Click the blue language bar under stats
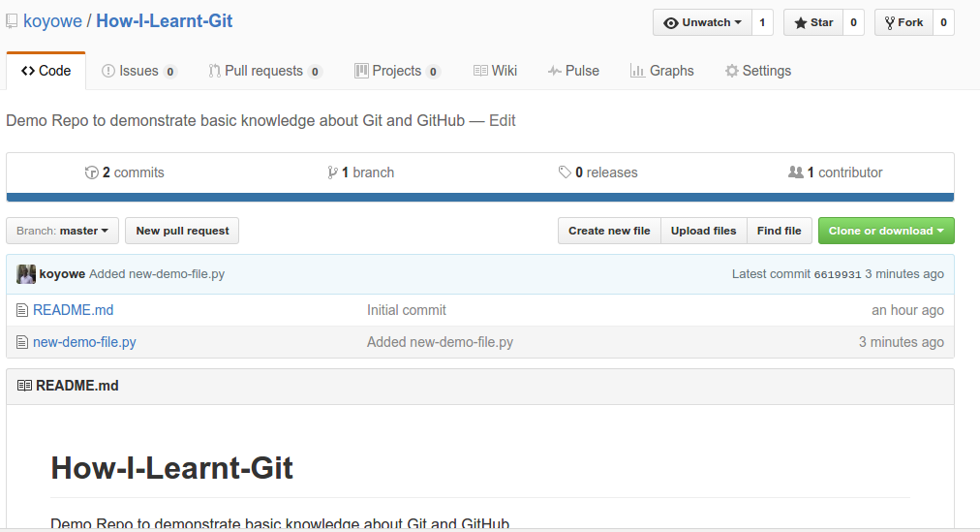 [480, 197]
